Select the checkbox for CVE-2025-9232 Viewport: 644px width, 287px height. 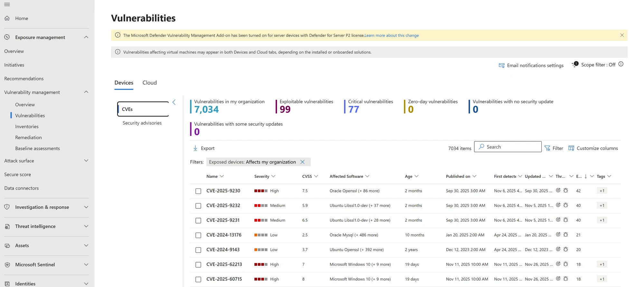pos(198,206)
